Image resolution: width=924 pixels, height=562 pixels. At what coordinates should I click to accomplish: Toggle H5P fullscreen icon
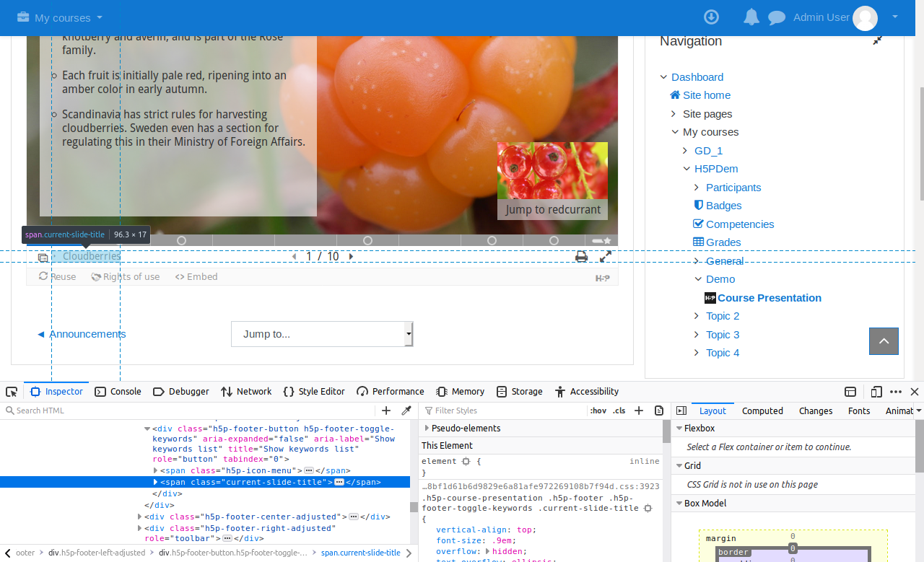click(606, 256)
